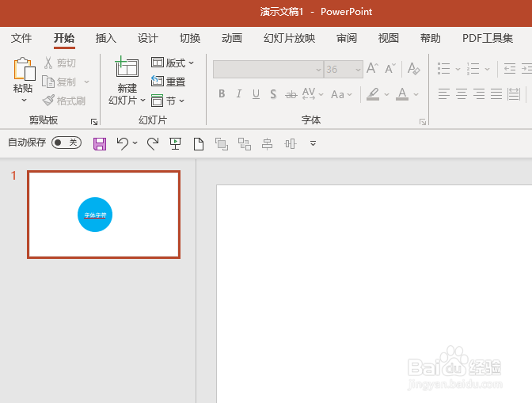Open the Undo history dropdown
The image size is (532, 403).
[135, 143]
